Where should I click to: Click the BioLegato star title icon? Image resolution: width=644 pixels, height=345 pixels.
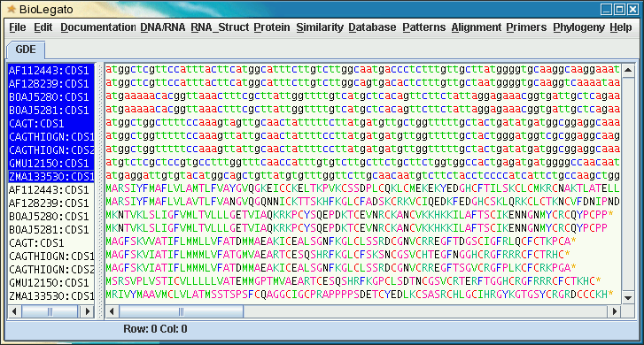(x=12, y=9)
